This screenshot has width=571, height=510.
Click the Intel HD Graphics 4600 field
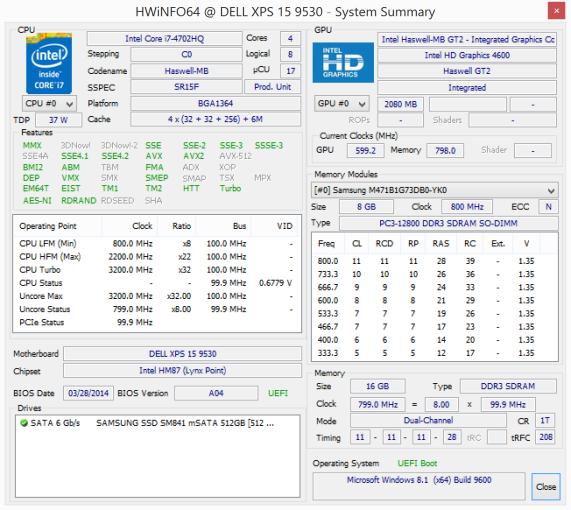467,55
